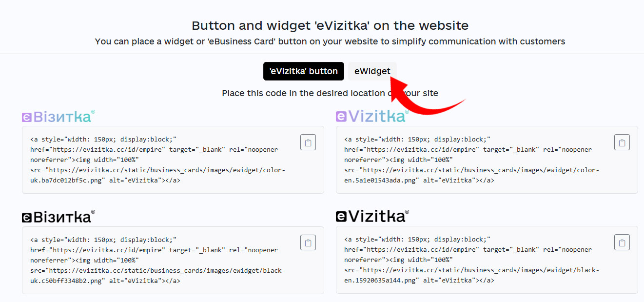Switch to the eWidget tab
This screenshot has width=644, height=302.
(372, 71)
